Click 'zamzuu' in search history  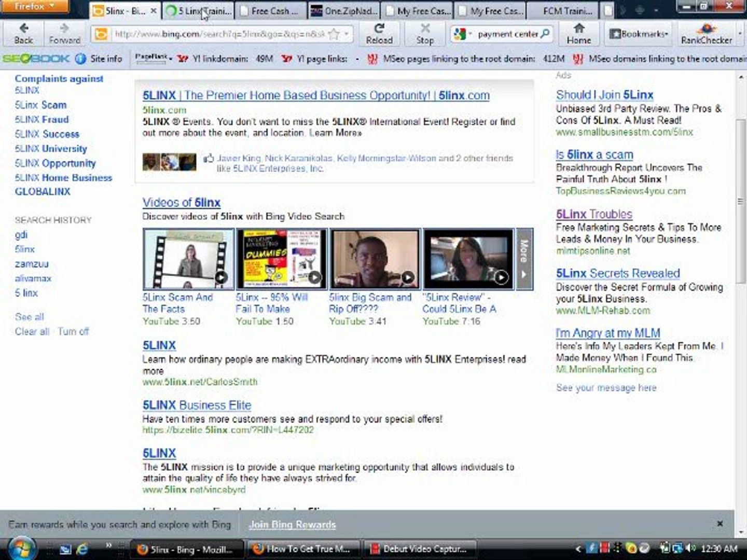pyautogui.click(x=32, y=264)
